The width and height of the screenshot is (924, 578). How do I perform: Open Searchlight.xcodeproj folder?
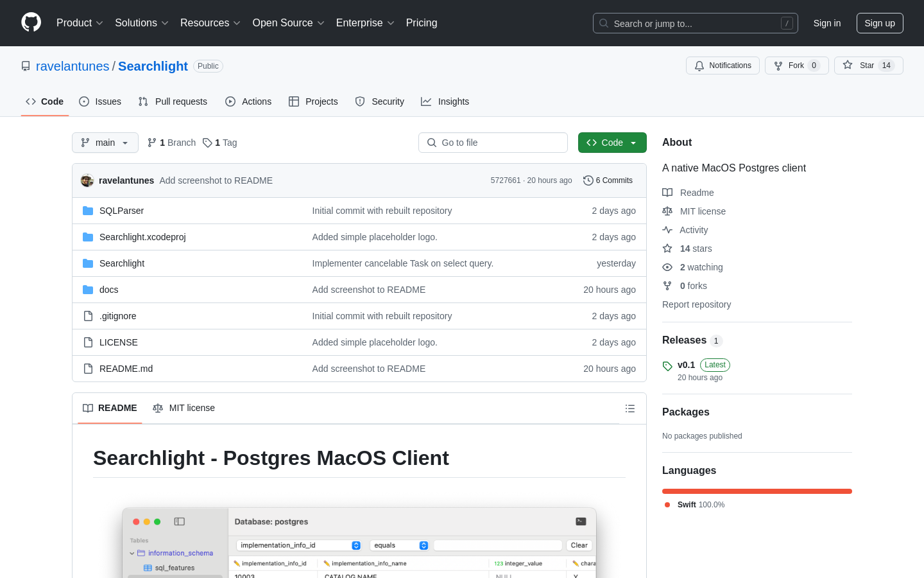(x=142, y=237)
